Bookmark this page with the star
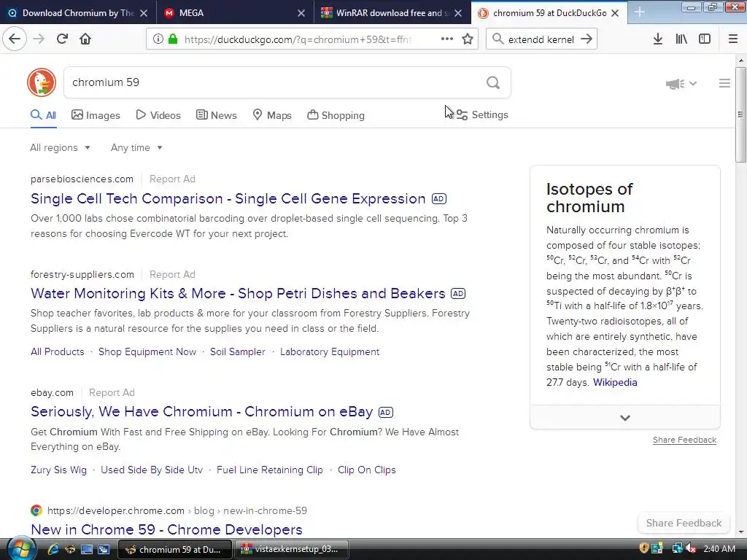The image size is (747, 560). click(468, 39)
